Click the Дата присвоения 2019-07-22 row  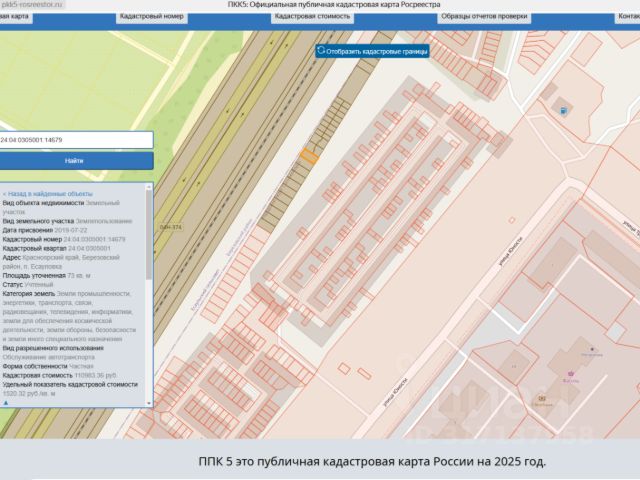[x=45, y=231]
